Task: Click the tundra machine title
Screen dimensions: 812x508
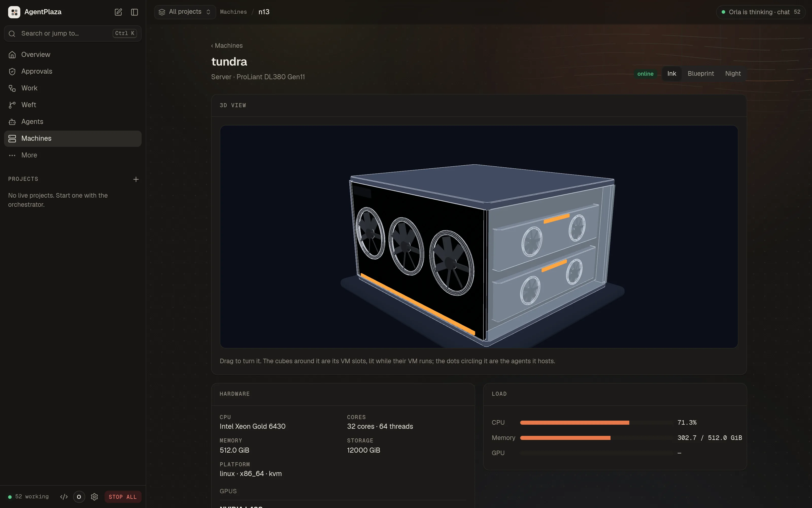Action: (229, 62)
